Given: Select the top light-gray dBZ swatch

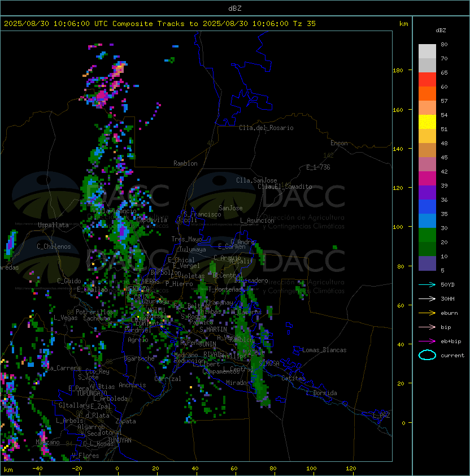Looking at the screenshot, I should [427, 51].
